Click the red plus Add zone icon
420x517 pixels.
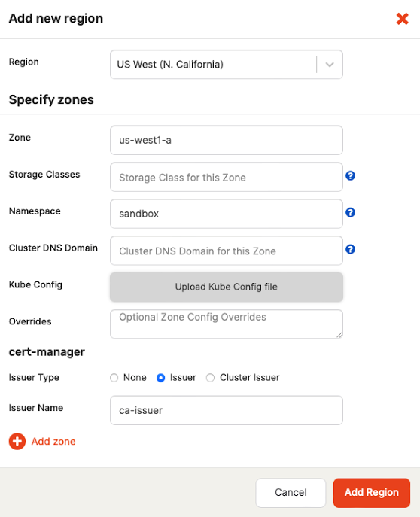17,442
